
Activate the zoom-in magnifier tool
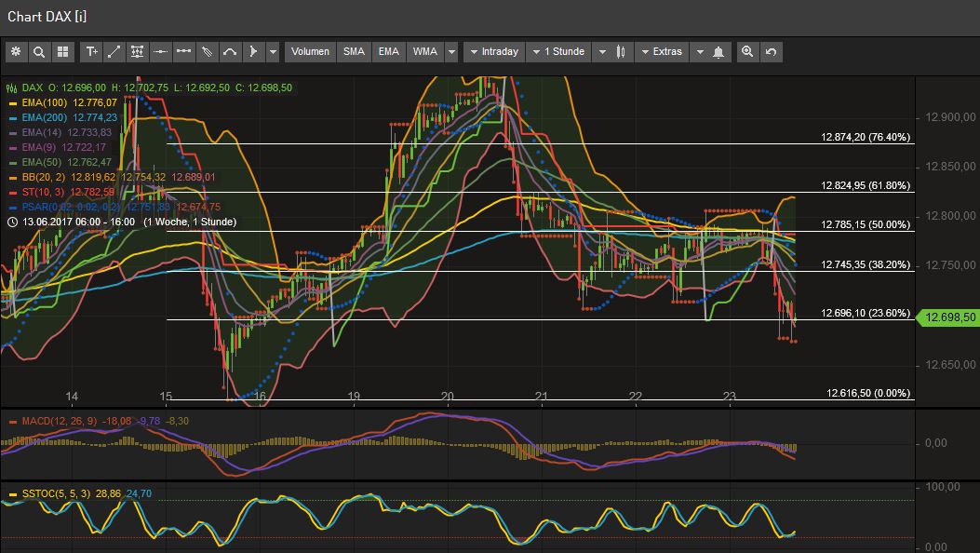tap(747, 52)
